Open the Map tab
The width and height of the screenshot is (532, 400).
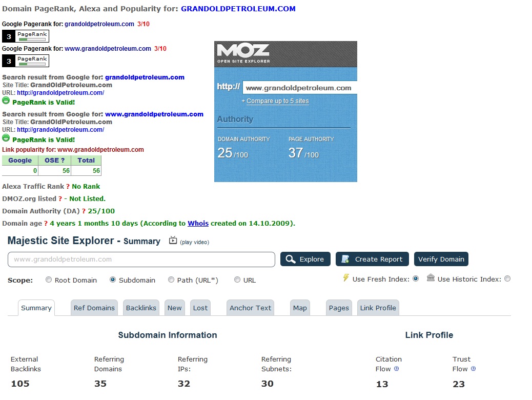click(x=300, y=308)
